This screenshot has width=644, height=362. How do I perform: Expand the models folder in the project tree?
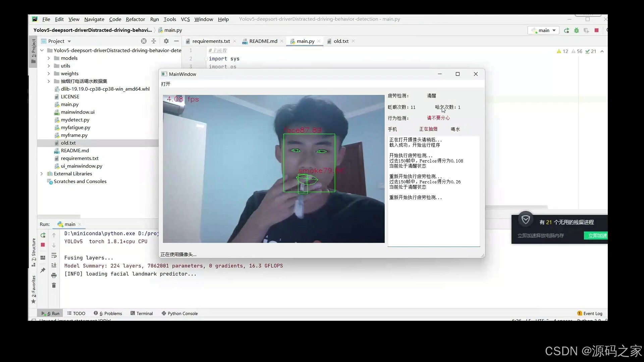tap(49, 58)
